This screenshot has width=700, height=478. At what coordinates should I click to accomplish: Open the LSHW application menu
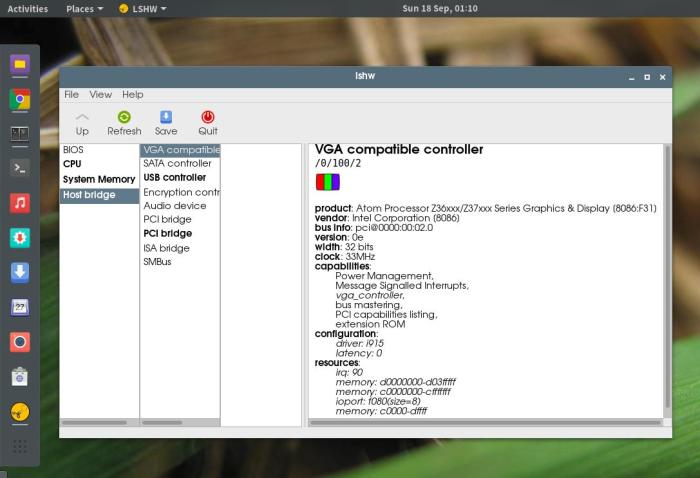coord(143,8)
